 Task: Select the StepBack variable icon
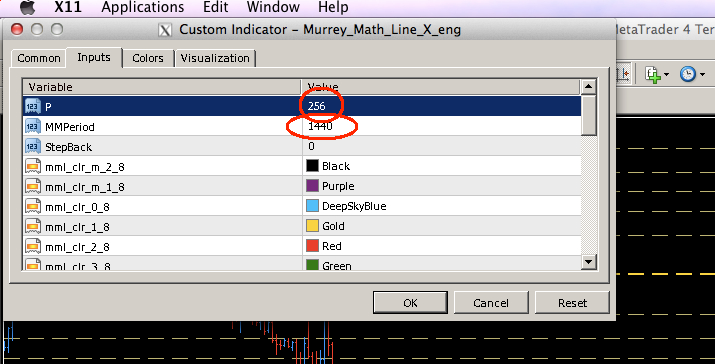(33, 146)
